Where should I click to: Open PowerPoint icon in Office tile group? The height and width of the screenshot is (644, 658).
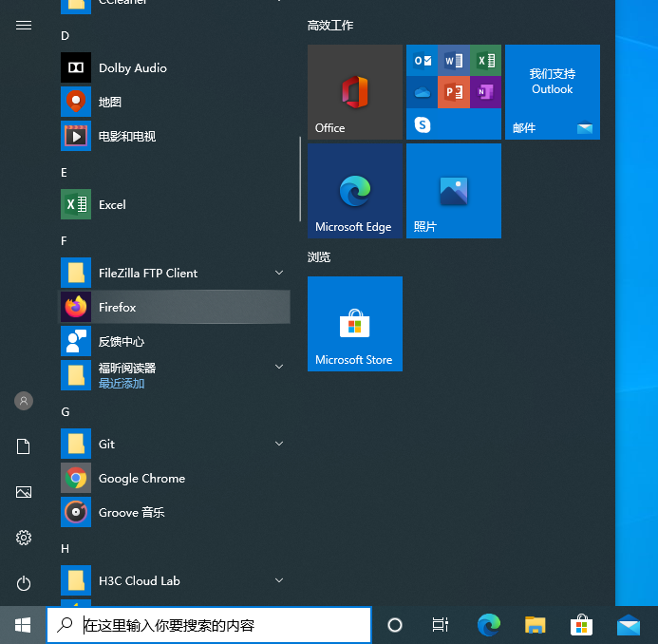(x=454, y=92)
